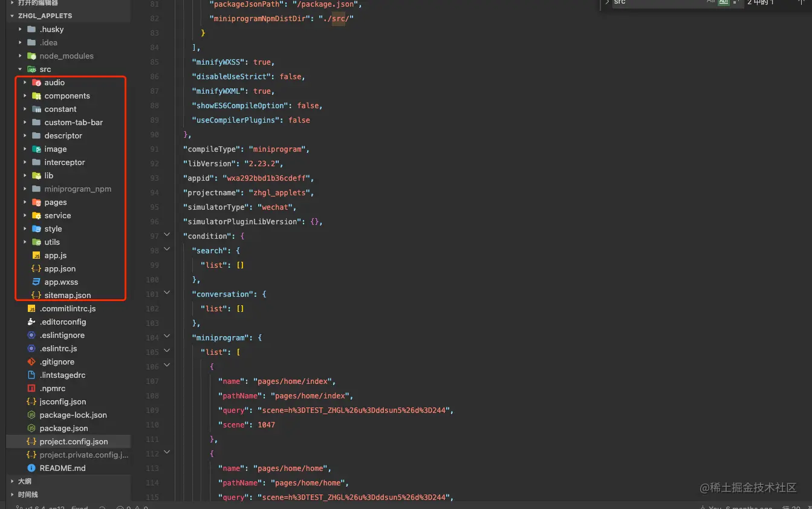Click the "zhgl_applets" projectname value

[282, 193]
